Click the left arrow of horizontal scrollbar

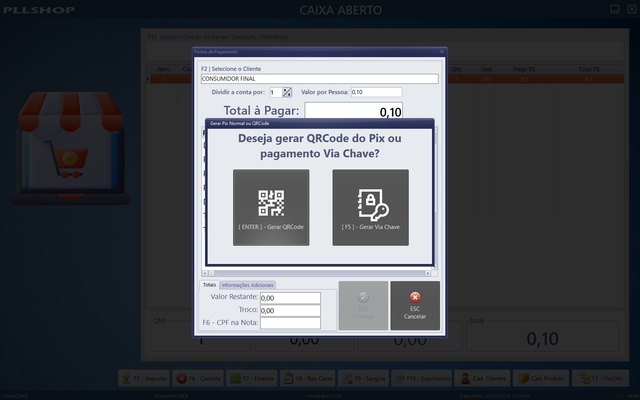(205, 273)
